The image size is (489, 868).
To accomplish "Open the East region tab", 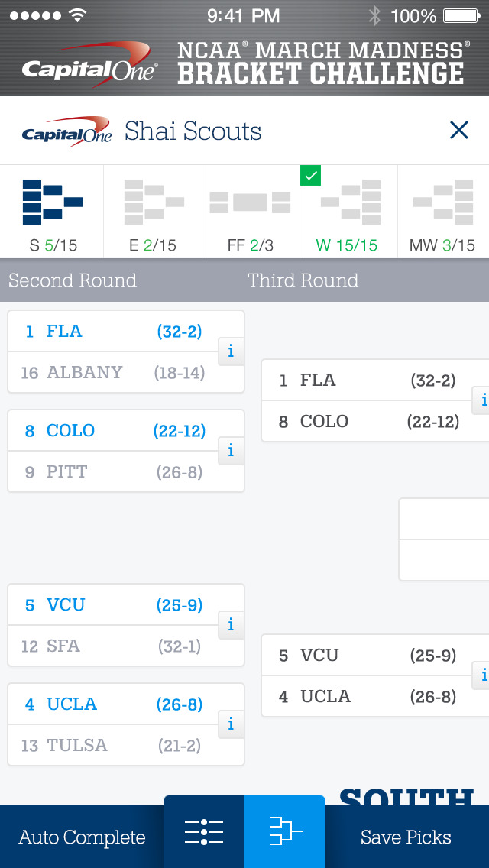I will pyautogui.click(x=153, y=212).
